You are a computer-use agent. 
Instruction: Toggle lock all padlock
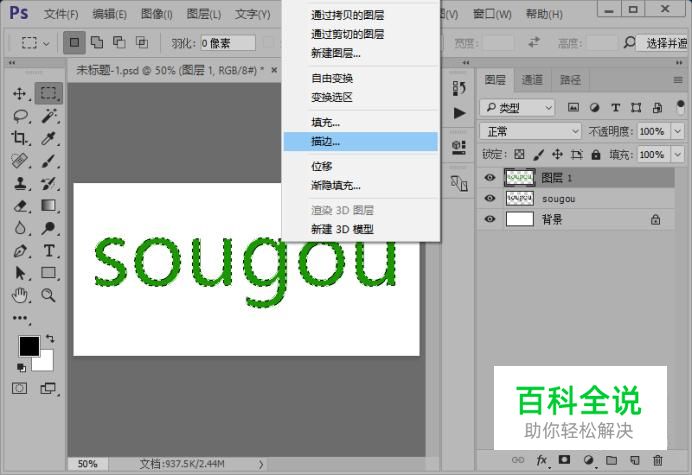point(596,154)
